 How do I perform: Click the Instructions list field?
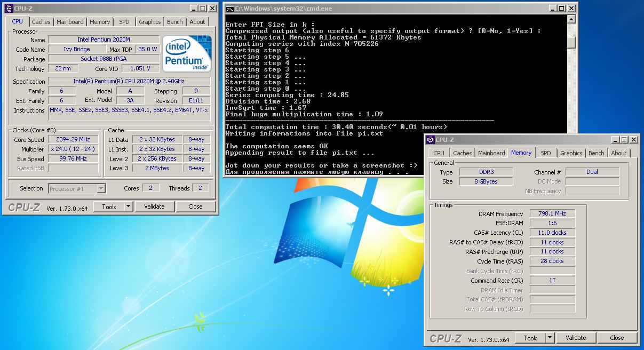coord(129,114)
